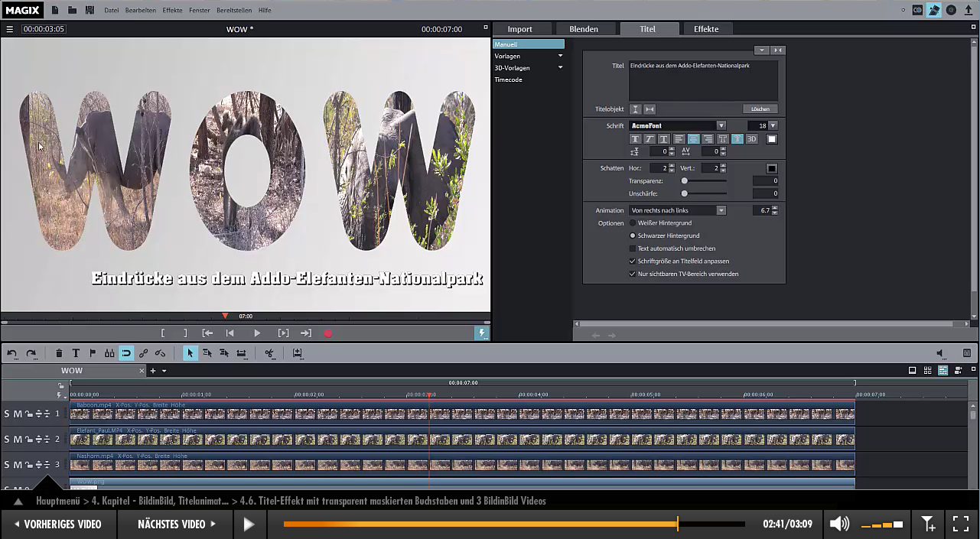Start playback in the preview monitor

[257, 333]
